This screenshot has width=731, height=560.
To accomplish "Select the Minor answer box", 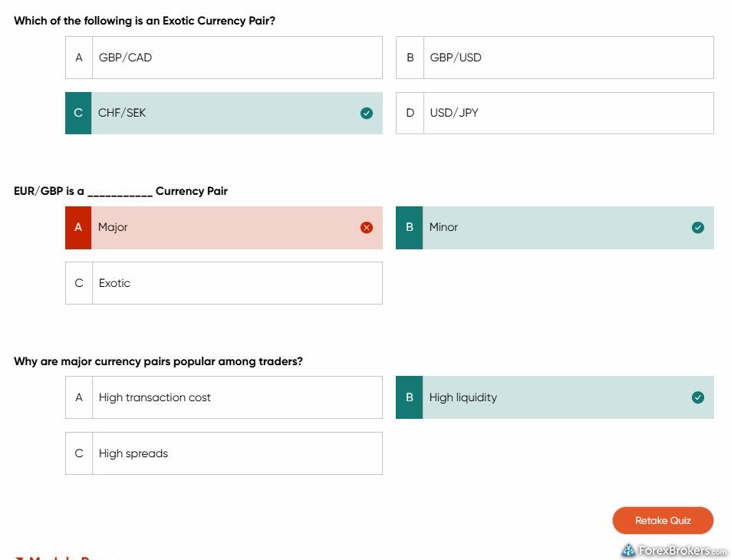I will tap(555, 228).
